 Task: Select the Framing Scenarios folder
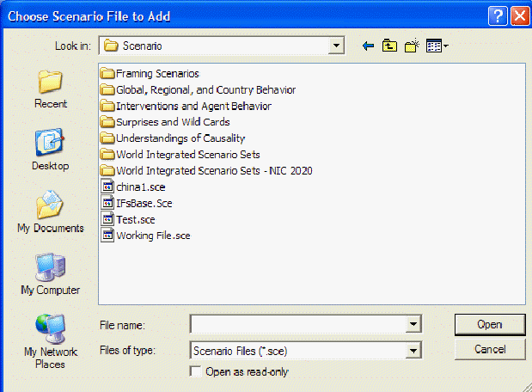(156, 74)
